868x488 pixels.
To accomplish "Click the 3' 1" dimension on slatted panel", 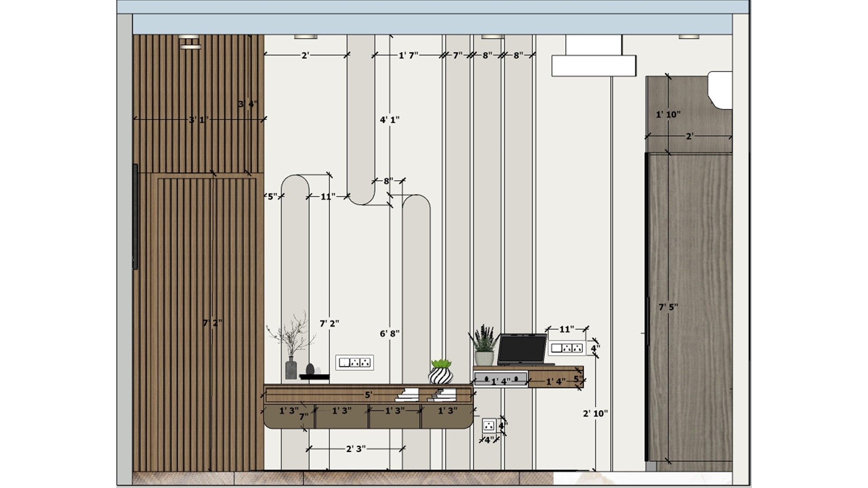I will pos(199,120).
